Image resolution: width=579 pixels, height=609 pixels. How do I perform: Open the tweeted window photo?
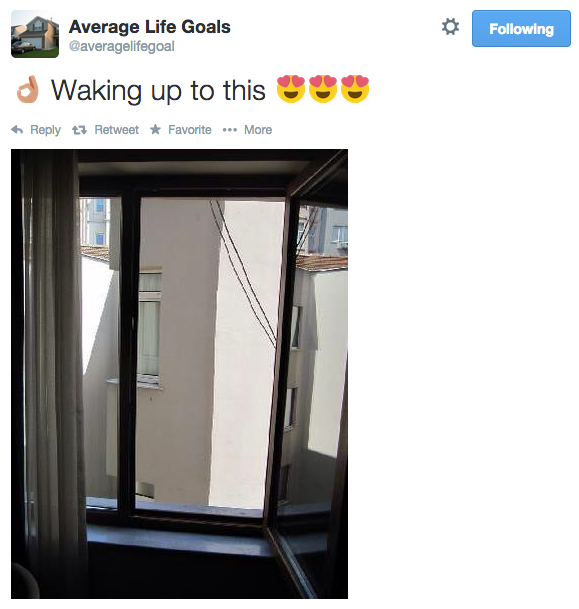pyautogui.click(x=179, y=374)
